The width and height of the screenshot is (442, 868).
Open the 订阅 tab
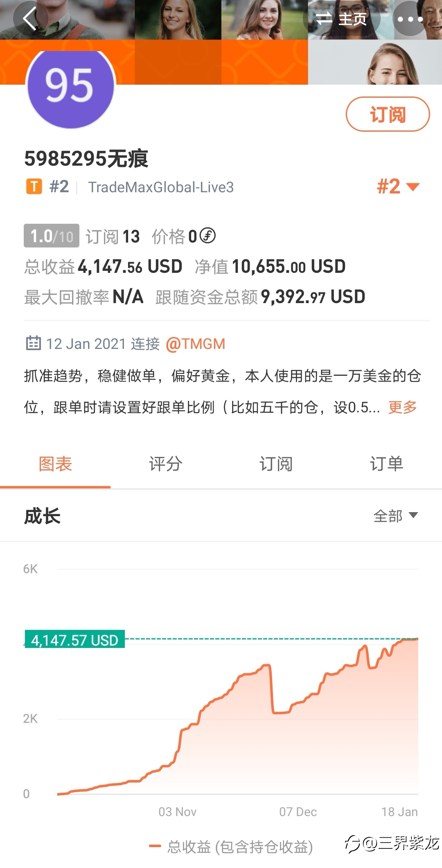click(276, 464)
